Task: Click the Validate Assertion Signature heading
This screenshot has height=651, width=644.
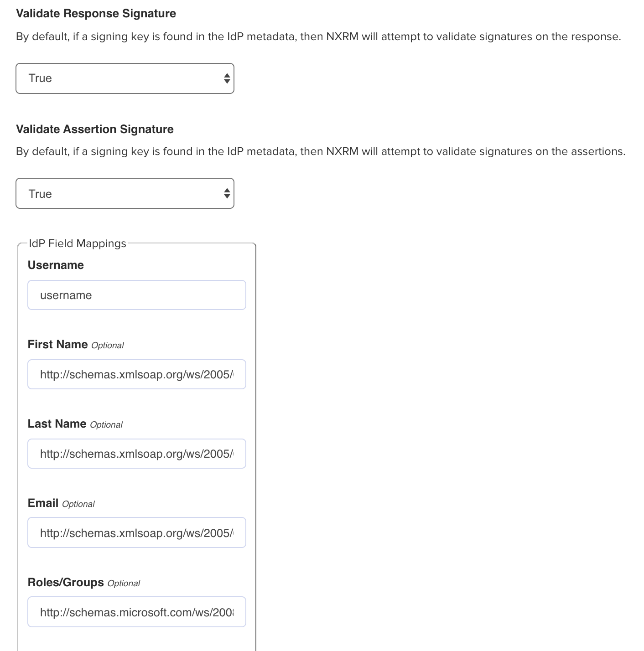Action: click(95, 129)
